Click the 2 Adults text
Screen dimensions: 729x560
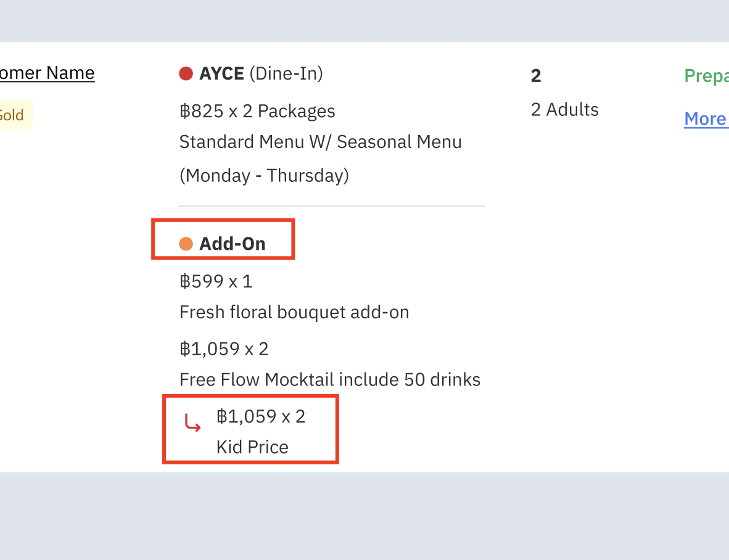click(x=564, y=110)
